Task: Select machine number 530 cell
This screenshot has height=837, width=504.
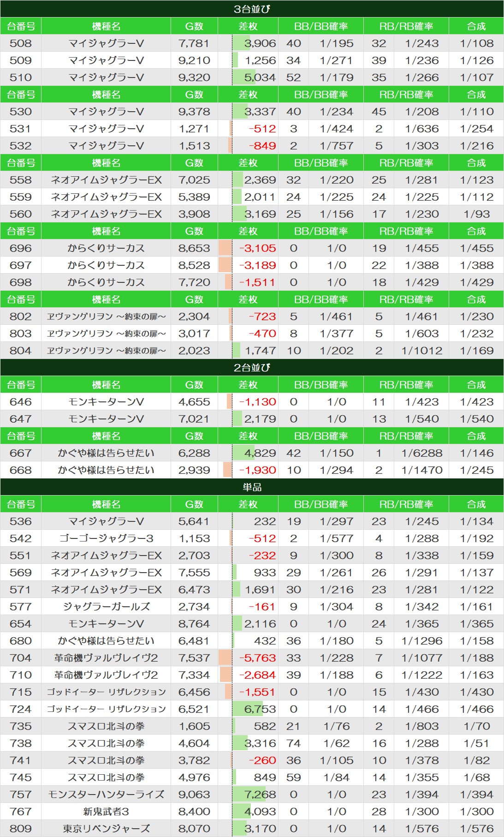Action: click(x=21, y=112)
